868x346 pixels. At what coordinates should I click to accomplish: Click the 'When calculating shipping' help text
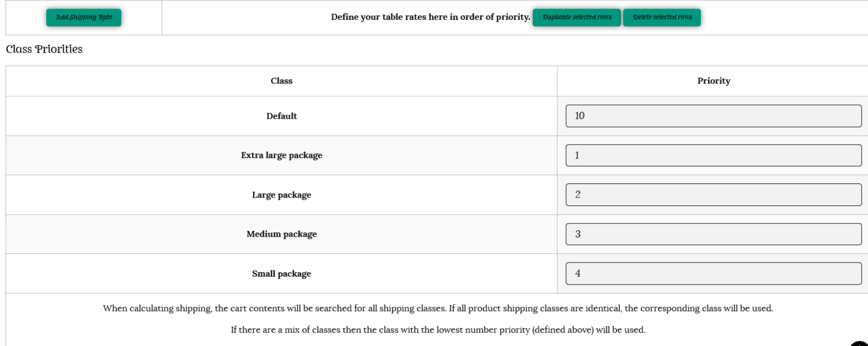(x=437, y=309)
